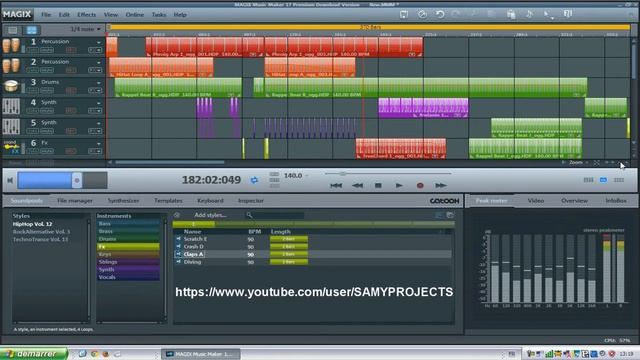This screenshot has height=360, width=640.
Task: Select the Vocals instrument
Action: 128,277
